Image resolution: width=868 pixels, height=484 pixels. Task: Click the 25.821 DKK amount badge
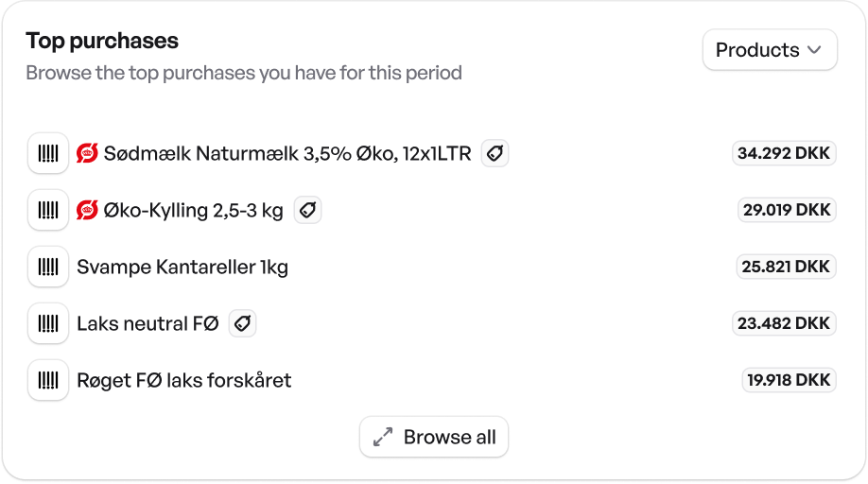tap(786, 267)
